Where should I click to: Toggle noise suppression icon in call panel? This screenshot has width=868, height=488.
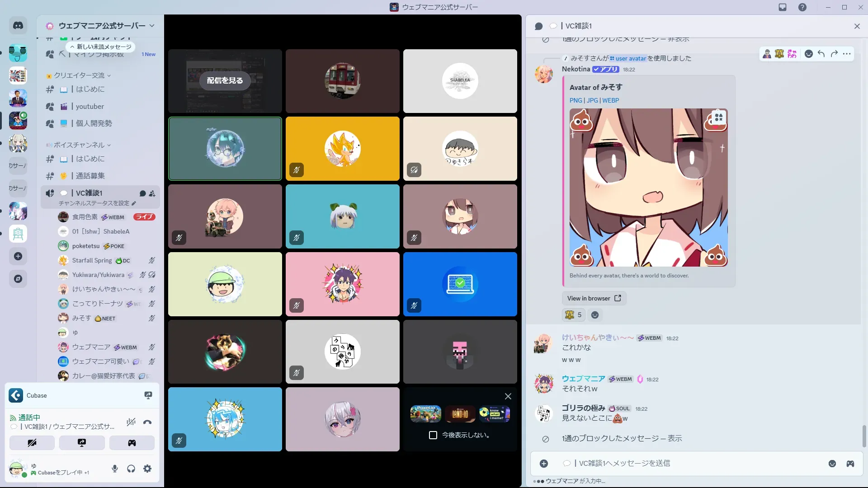click(x=131, y=422)
